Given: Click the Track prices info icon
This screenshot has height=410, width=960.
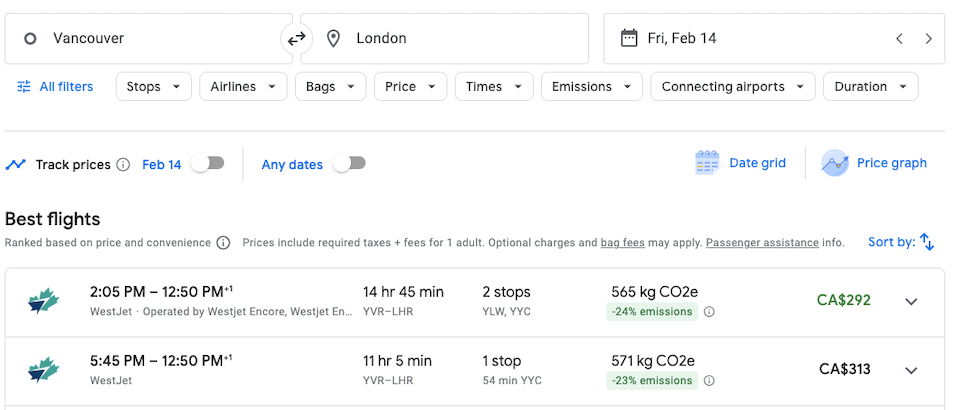Looking at the screenshot, I should click(x=123, y=165).
